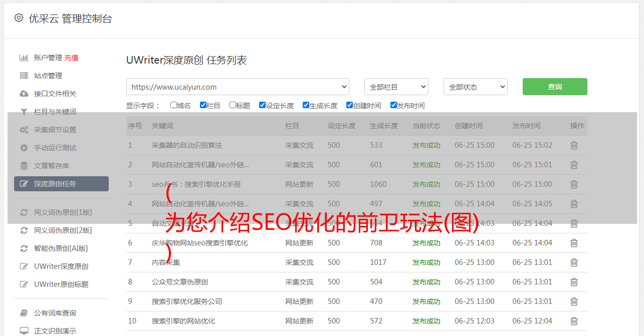
Task: Click keyword 搜索引擎的网站优化
Action: pos(183,321)
